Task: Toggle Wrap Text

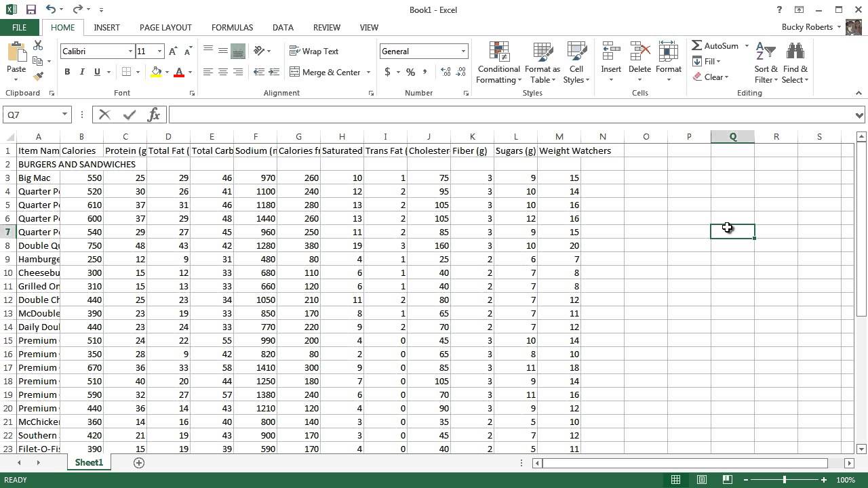Action: tap(314, 52)
